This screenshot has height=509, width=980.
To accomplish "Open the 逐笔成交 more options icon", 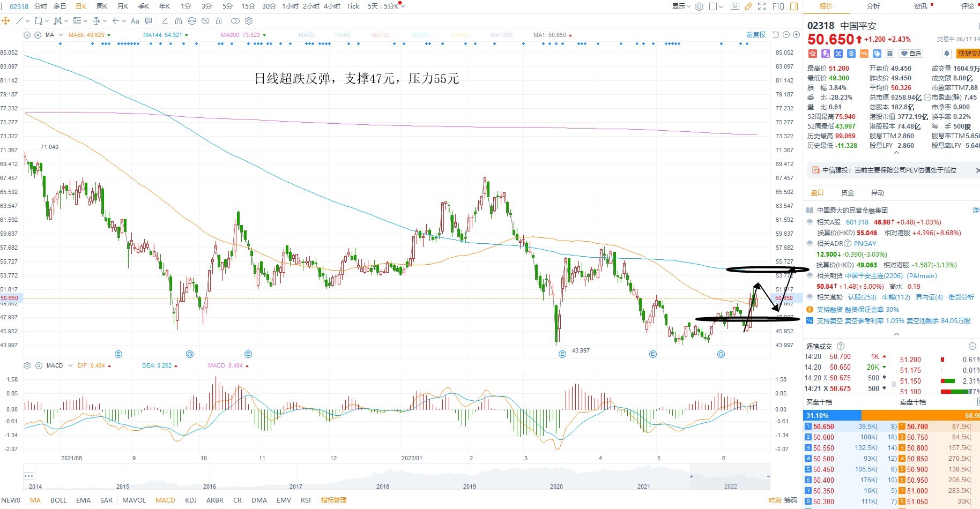I will pos(972,347).
